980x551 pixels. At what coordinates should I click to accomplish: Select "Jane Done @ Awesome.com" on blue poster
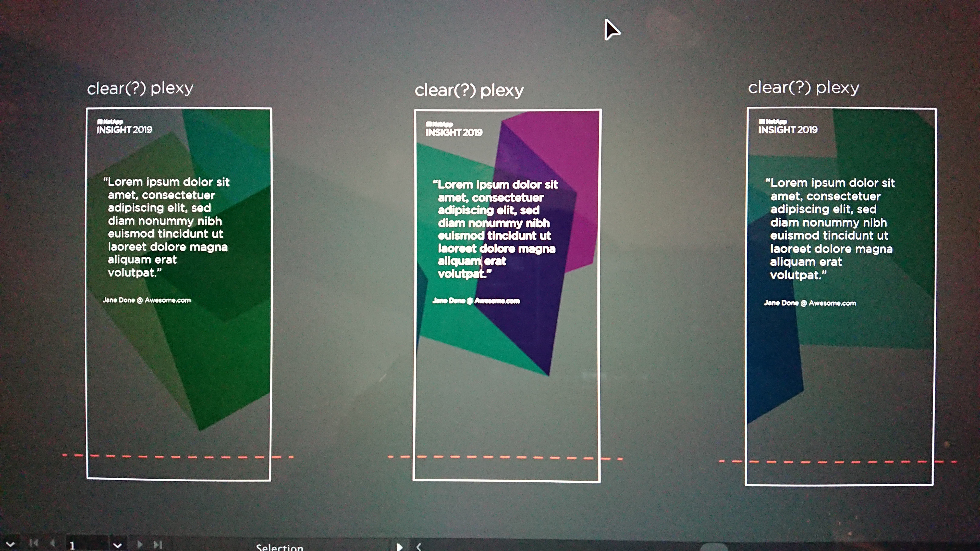click(x=810, y=303)
